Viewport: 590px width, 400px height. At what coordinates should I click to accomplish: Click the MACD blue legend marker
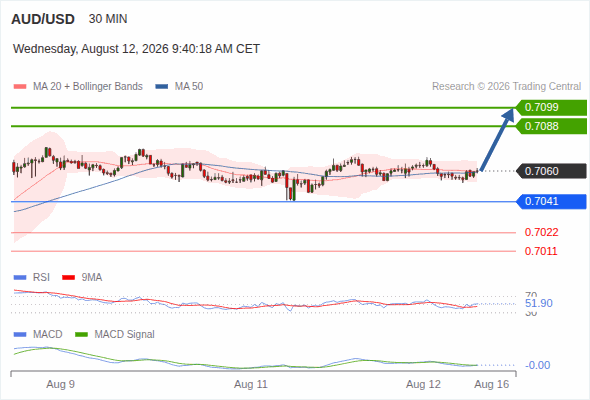(x=20, y=335)
